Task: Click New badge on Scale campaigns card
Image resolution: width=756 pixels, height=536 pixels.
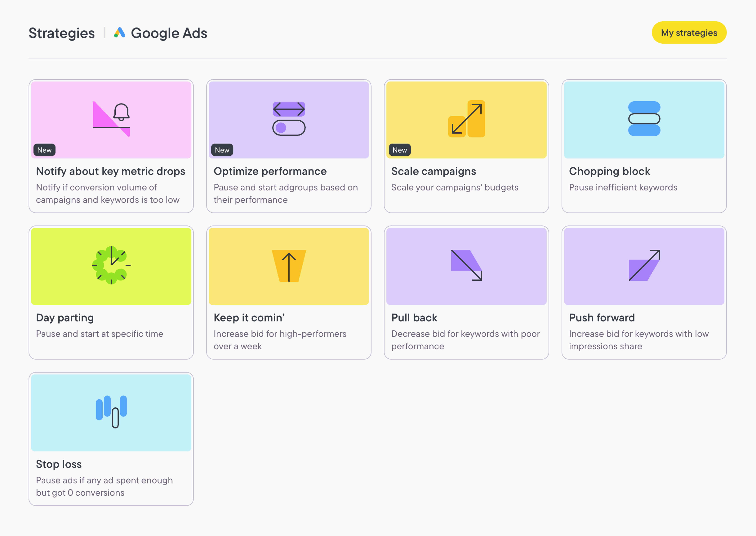Action: tap(399, 150)
